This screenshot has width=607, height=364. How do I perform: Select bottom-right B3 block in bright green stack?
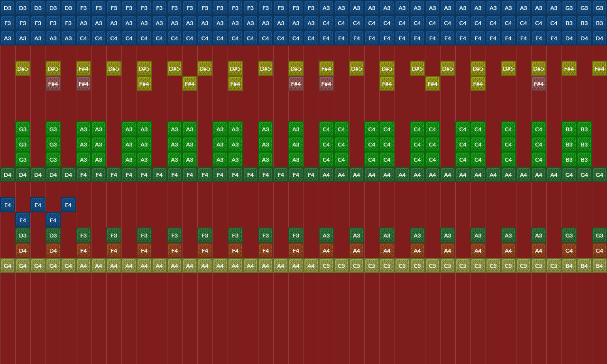584,160
